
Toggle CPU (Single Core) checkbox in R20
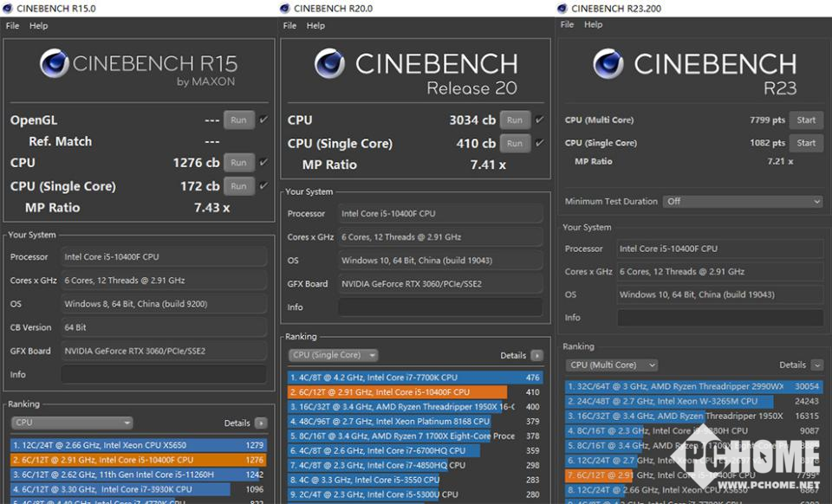540,143
